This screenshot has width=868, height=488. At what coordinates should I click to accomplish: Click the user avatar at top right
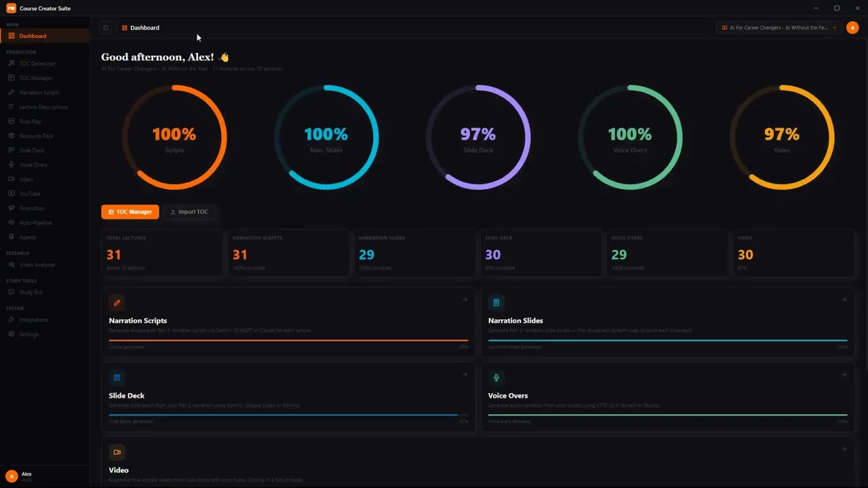pyautogui.click(x=852, y=28)
